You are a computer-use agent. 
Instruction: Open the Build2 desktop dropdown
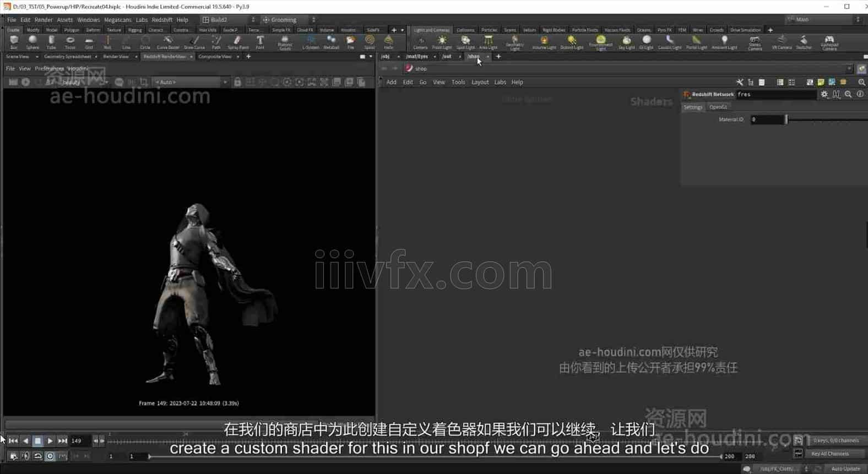229,19
